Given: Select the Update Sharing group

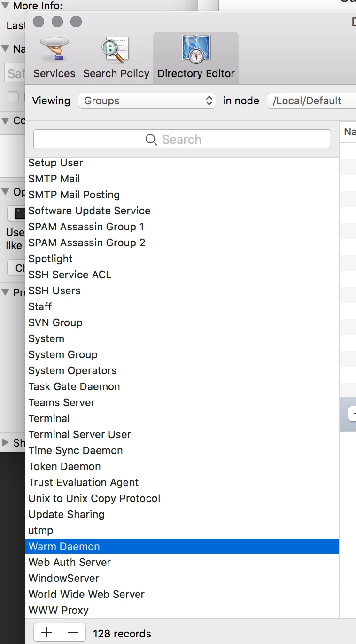Looking at the screenshot, I should [182, 514].
